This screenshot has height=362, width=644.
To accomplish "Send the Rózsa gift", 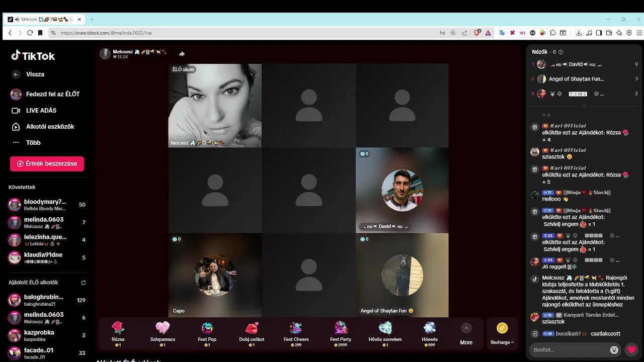I will pyautogui.click(x=118, y=334).
